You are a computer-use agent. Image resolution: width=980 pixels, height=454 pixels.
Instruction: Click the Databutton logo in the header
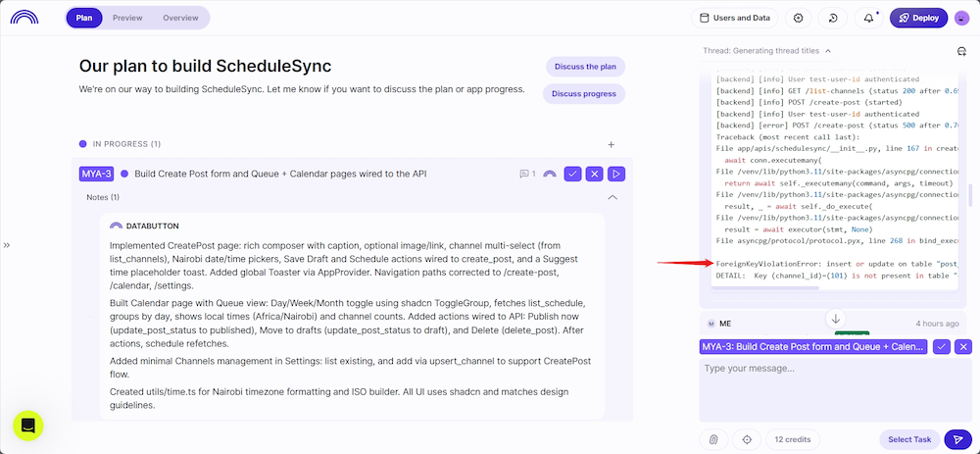24,18
